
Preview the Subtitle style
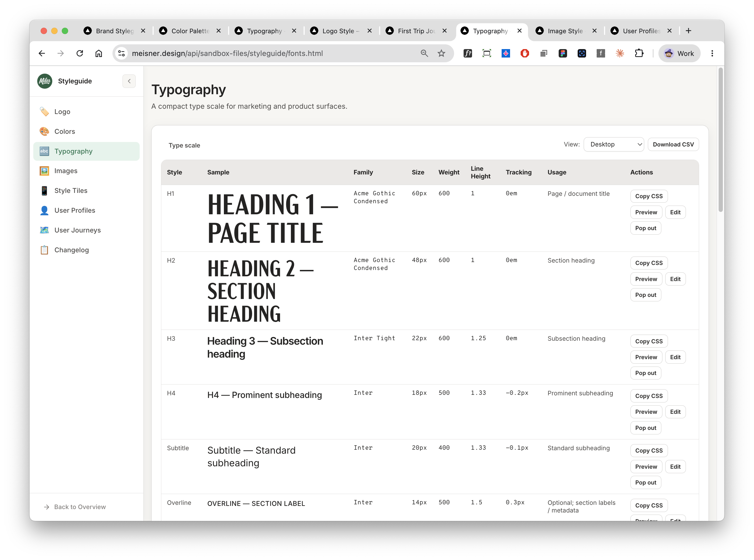646,467
